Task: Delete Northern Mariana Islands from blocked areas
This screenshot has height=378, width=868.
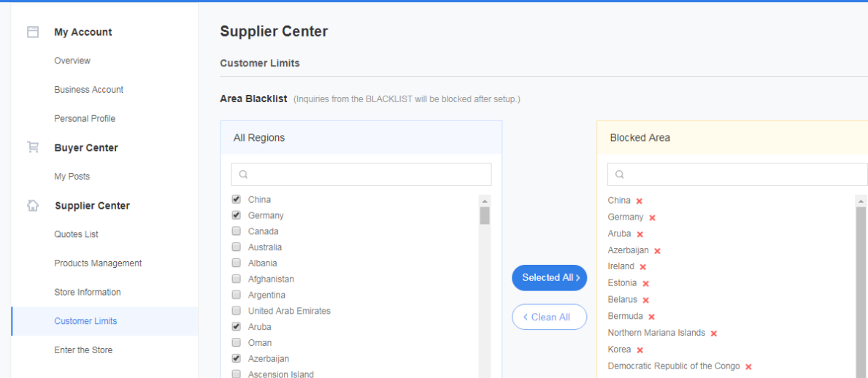Action: [714, 333]
